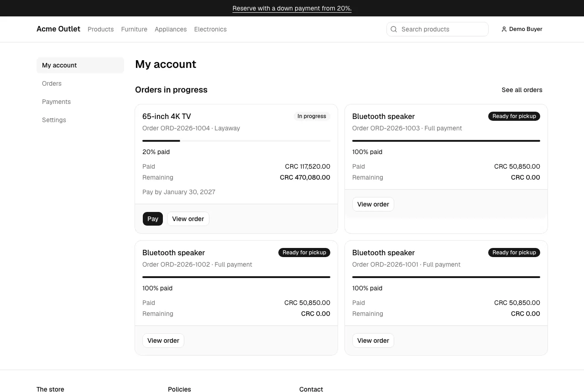Click the CRC 117,520.00 paid amount
584x392 pixels.
pyautogui.click(x=308, y=166)
